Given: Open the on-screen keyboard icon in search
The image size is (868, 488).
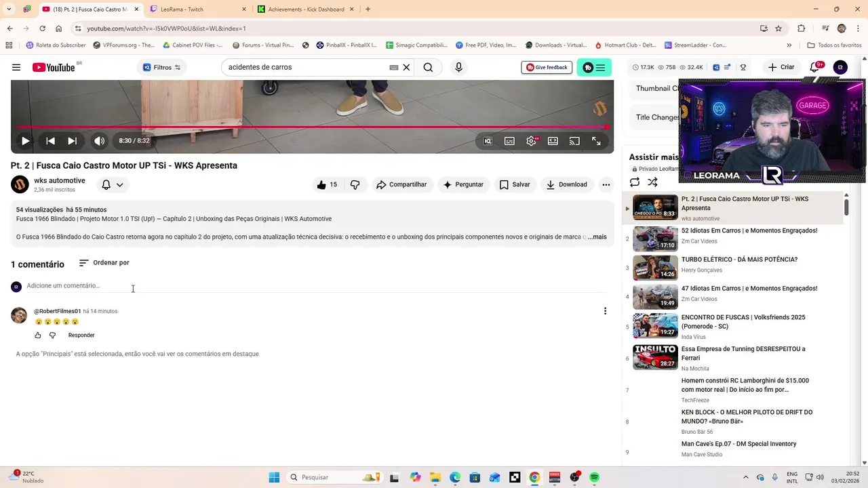Looking at the screenshot, I should coord(393,67).
